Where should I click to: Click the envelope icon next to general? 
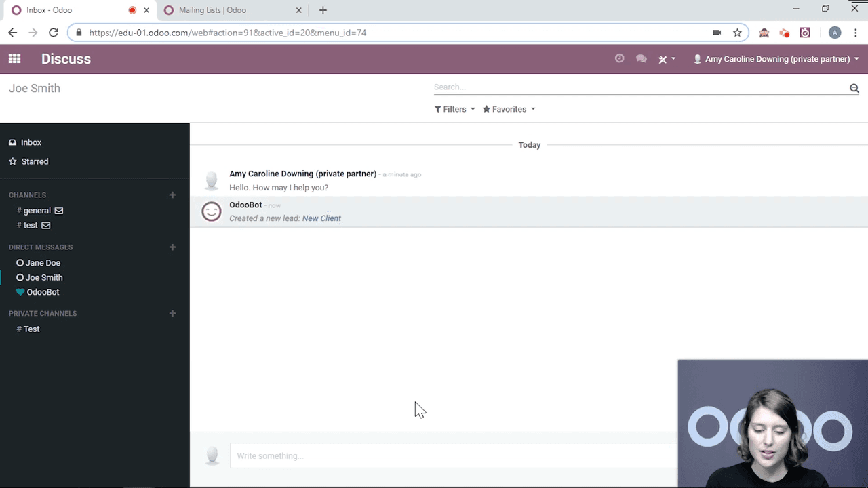point(59,211)
